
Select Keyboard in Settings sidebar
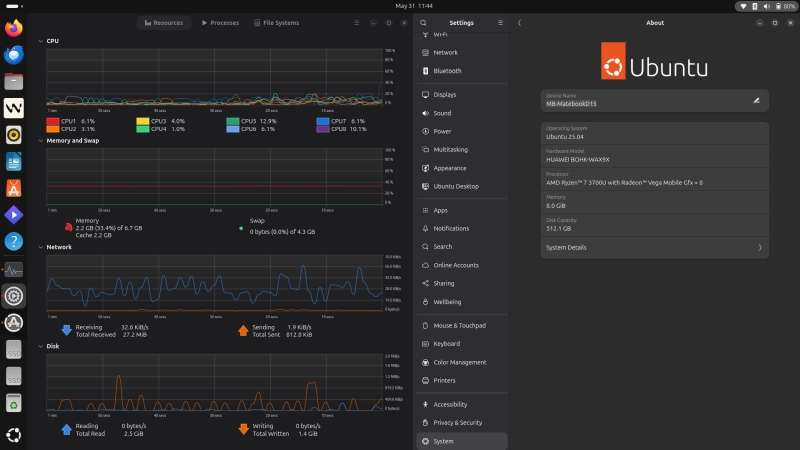point(462,344)
